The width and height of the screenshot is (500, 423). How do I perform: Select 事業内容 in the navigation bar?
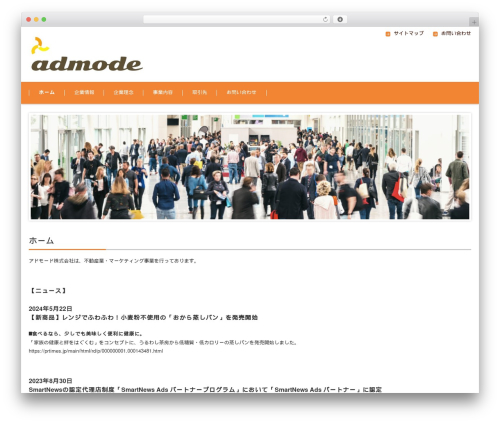pos(163,92)
